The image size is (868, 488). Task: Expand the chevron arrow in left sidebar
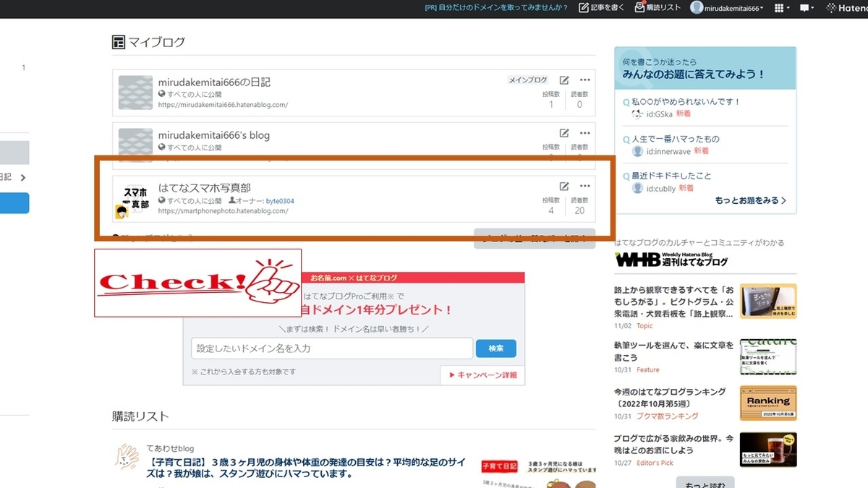(23, 177)
